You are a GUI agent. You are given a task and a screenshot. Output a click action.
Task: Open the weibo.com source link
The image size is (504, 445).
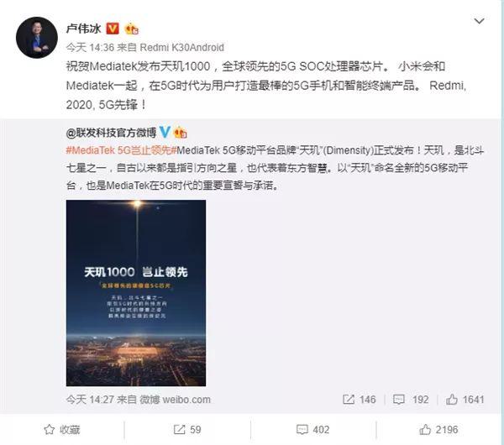(176, 400)
